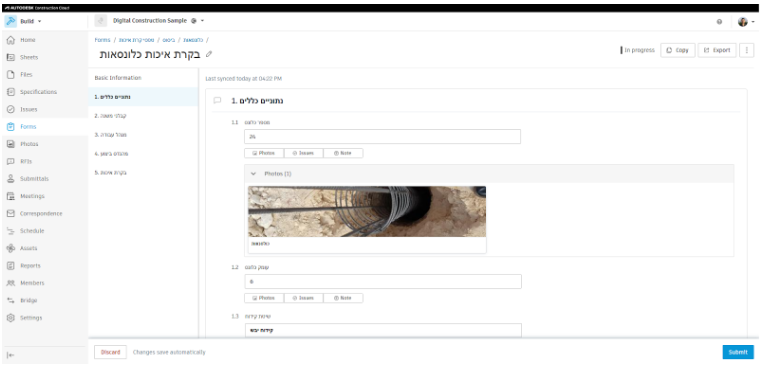Open the attached pile borehole photo thumbnail
The width and height of the screenshot is (765, 374).
pos(367,212)
